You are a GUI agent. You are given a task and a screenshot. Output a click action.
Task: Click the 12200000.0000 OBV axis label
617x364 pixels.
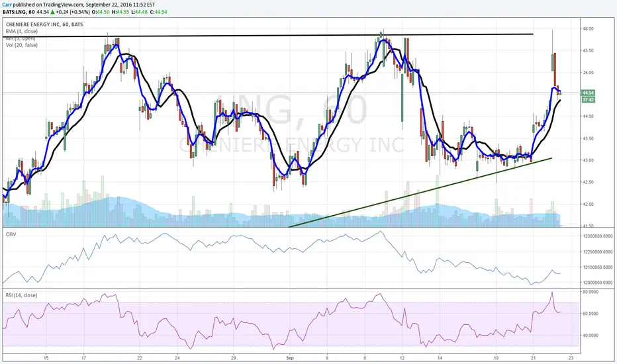coord(598,252)
